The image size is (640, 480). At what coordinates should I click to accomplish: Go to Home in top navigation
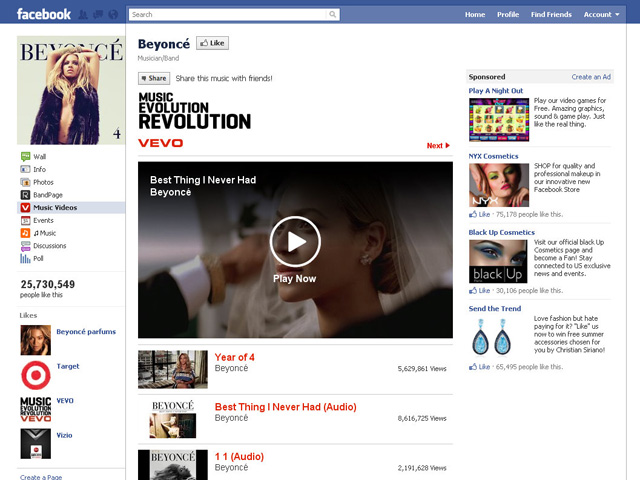click(x=475, y=15)
